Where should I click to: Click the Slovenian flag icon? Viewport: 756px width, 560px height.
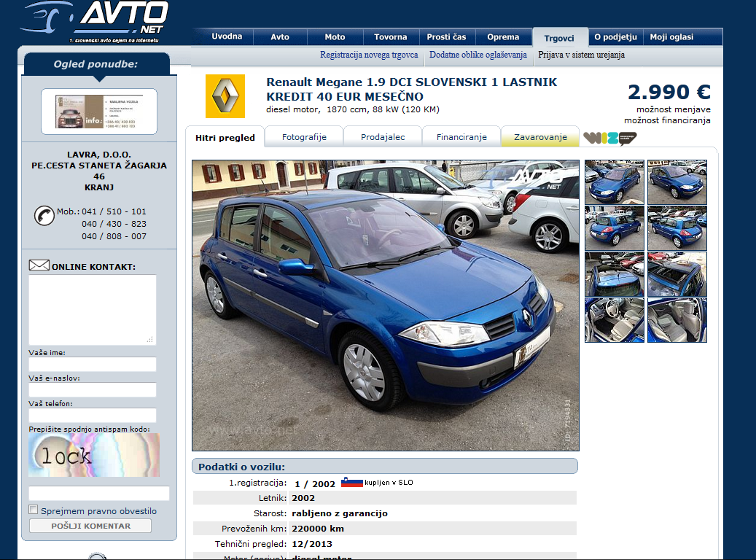[352, 482]
